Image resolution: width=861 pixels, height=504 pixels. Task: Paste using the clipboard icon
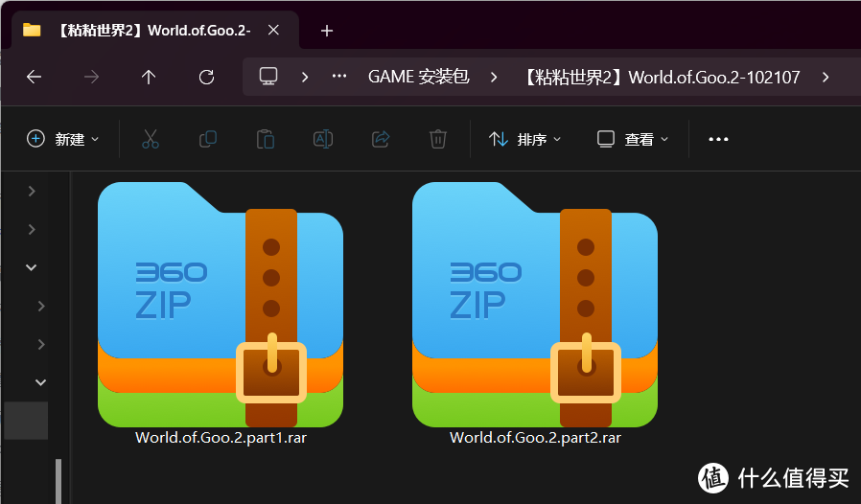266,139
